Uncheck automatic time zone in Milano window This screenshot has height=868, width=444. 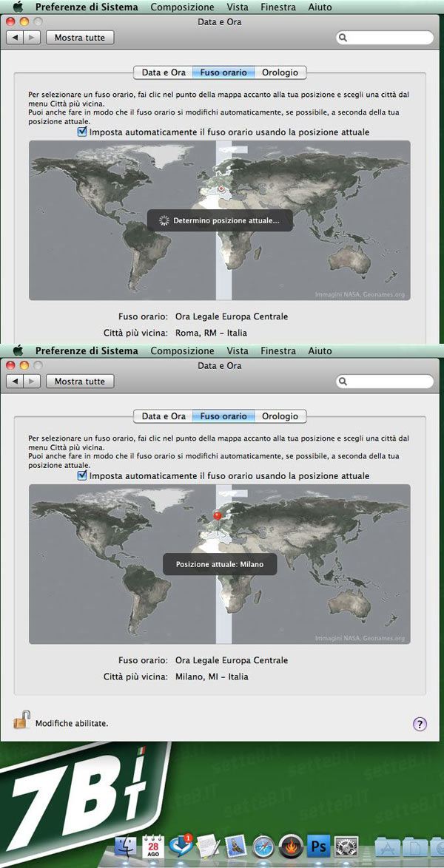pos(82,475)
